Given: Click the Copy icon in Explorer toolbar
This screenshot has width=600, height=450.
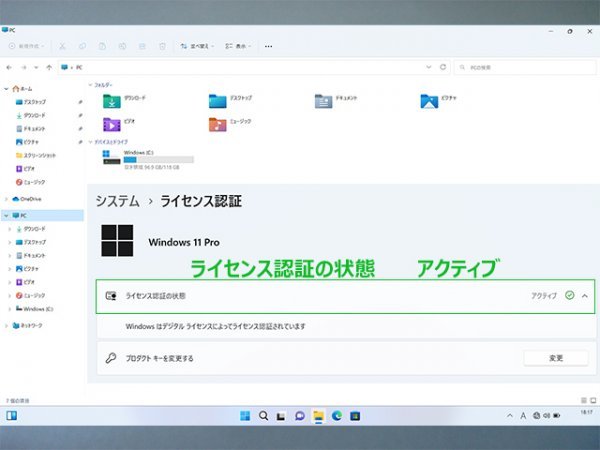Looking at the screenshot, I should [82, 46].
